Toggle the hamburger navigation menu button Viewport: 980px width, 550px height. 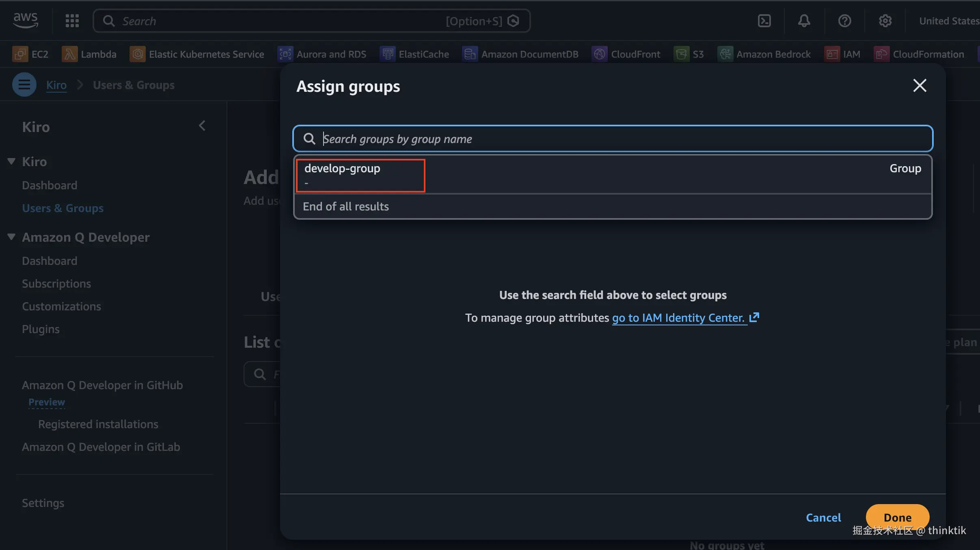click(x=24, y=84)
